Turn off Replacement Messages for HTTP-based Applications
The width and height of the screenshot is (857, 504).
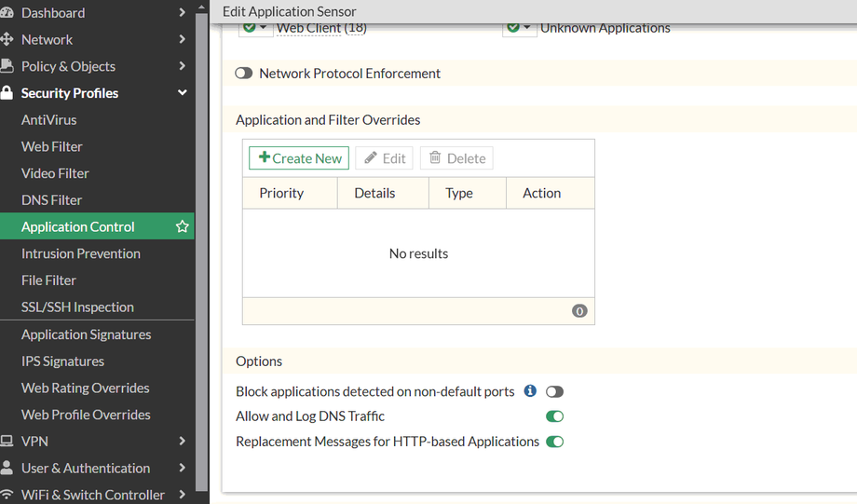554,442
